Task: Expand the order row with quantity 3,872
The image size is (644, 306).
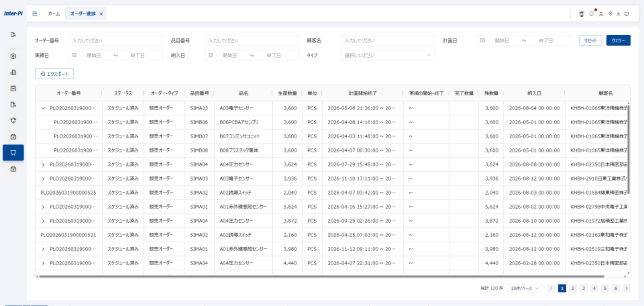Action: click(43, 221)
